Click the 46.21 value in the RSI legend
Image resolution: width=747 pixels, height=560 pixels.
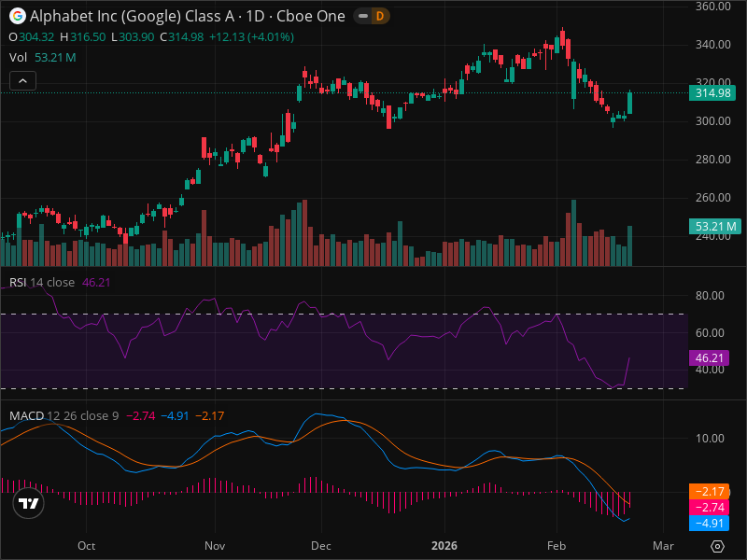pyautogui.click(x=96, y=283)
